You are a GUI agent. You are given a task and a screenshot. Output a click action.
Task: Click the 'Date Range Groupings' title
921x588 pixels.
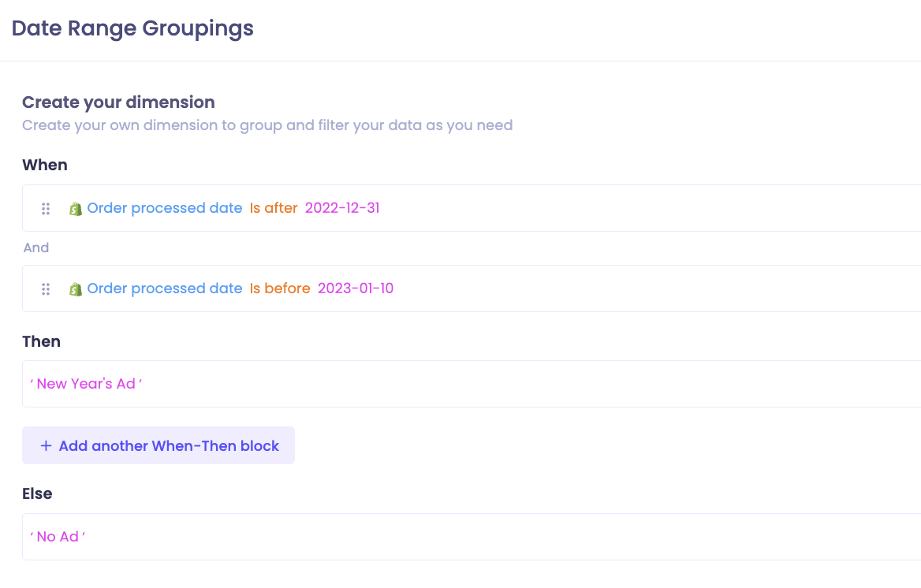(132, 28)
